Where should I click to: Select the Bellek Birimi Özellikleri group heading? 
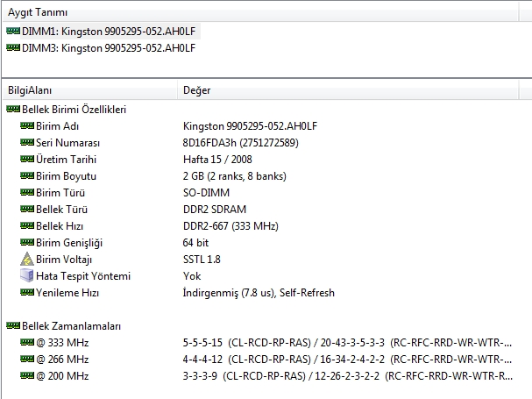pos(74,110)
